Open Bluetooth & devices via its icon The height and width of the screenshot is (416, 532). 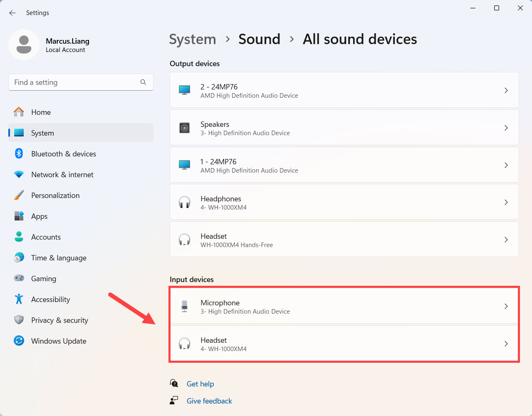pyautogui.click(x=19, y=154)
